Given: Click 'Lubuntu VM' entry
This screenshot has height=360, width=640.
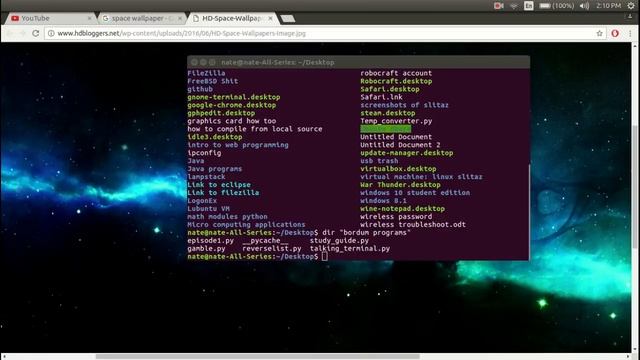Looking at the screenshot, I should click(208, 209).
